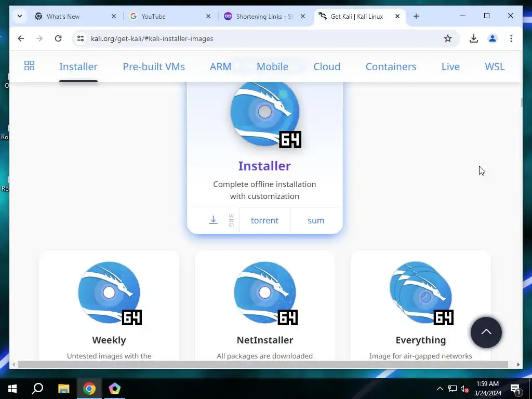Click 'Complete offline installation' description text
The height and width of the screenshot is (399, 532).
click(264, 190)
